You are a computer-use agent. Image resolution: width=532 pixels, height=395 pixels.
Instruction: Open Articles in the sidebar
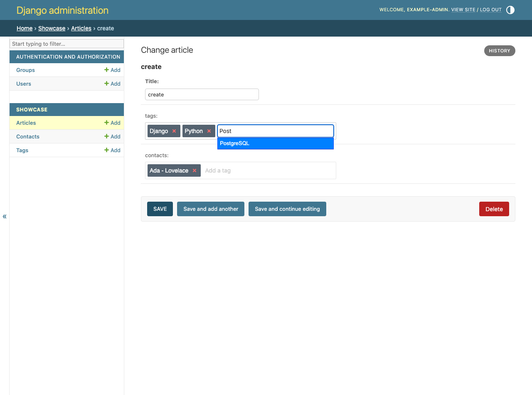26,123
